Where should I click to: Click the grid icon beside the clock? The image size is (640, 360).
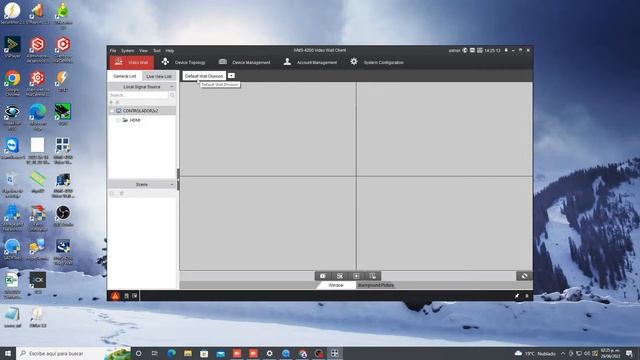(x=480, y=51)
